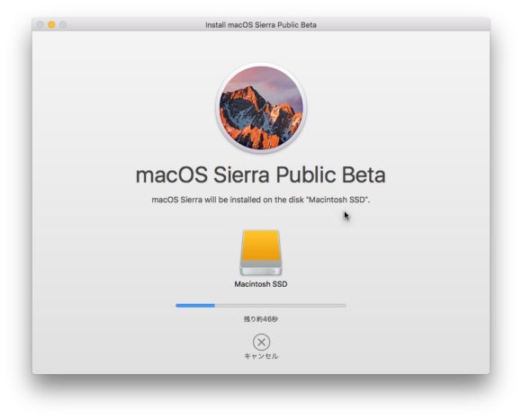Click the cancel X circle icon
522x420 pixels.
click(x=261, y=342)
